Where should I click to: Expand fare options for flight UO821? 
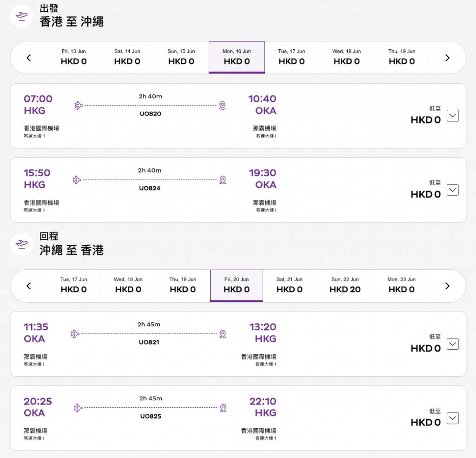[x=452, y=344]
